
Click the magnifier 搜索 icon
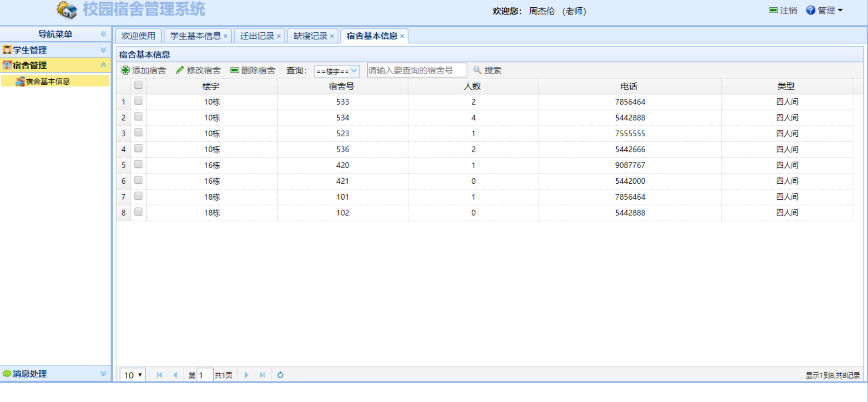click(477, 70)
